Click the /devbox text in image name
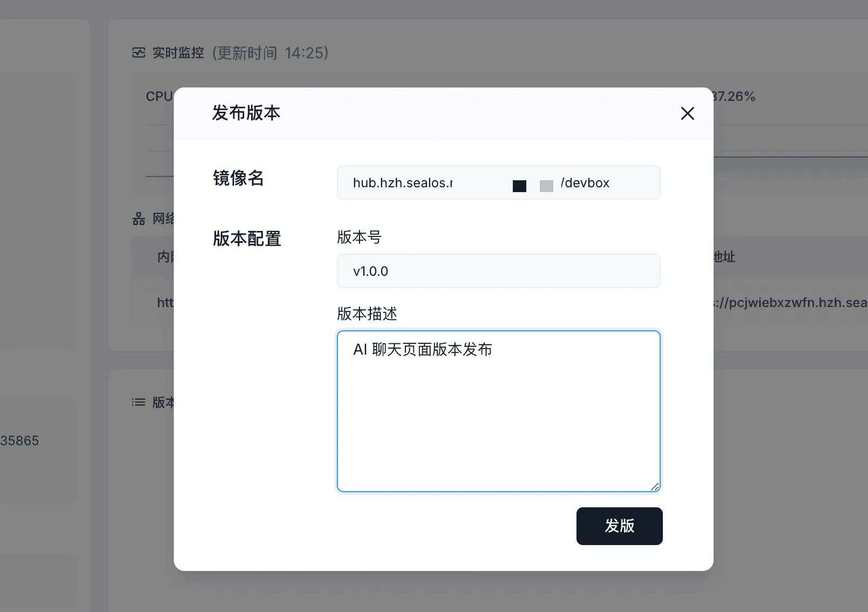868x612 pixels. pyautogui.click(x=585, y=183)
